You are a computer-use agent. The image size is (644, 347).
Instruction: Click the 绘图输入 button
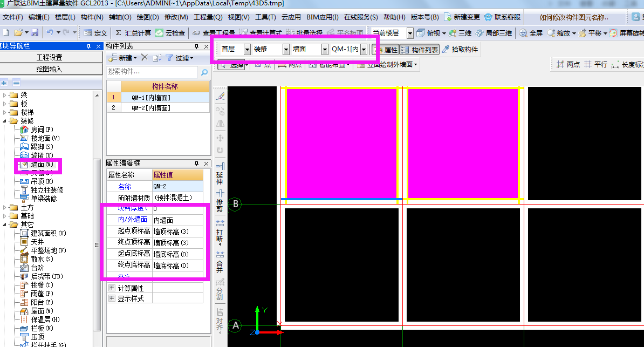[x=50, y=69]
